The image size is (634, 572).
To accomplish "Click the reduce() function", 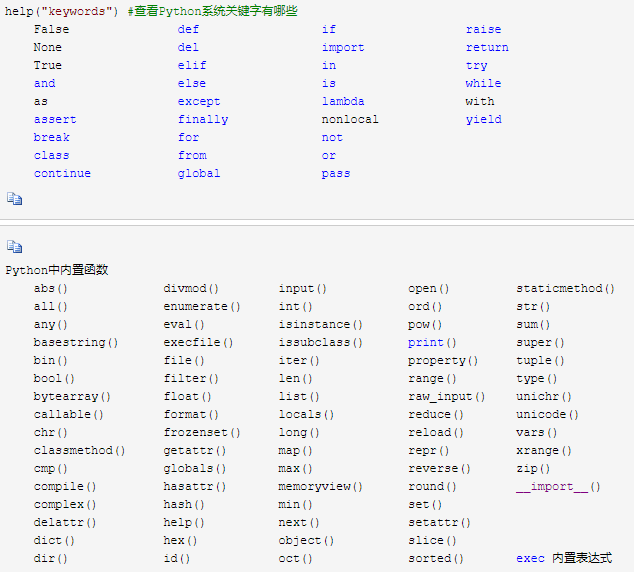I will pyautogui.click(x=436, y=414).
